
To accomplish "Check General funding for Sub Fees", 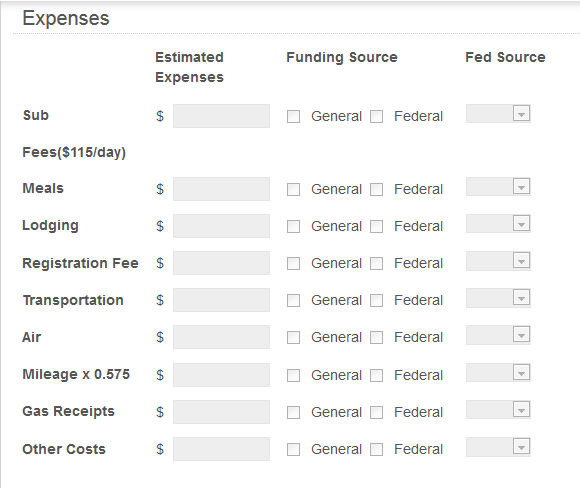I will pyautogui.click(x=293, y=117).
